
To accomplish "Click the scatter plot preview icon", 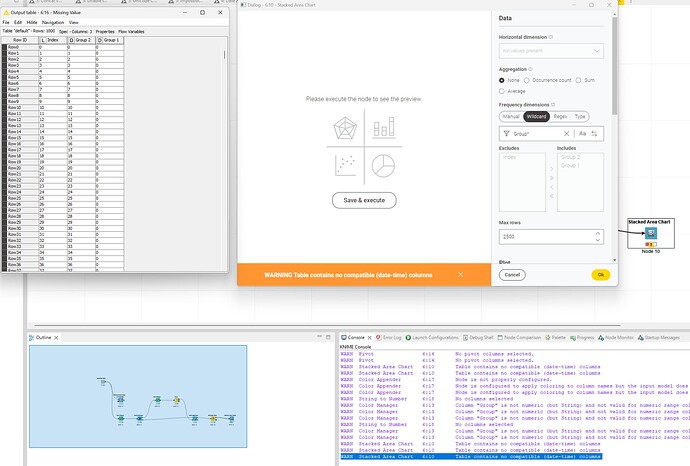I will pos(345,165).
